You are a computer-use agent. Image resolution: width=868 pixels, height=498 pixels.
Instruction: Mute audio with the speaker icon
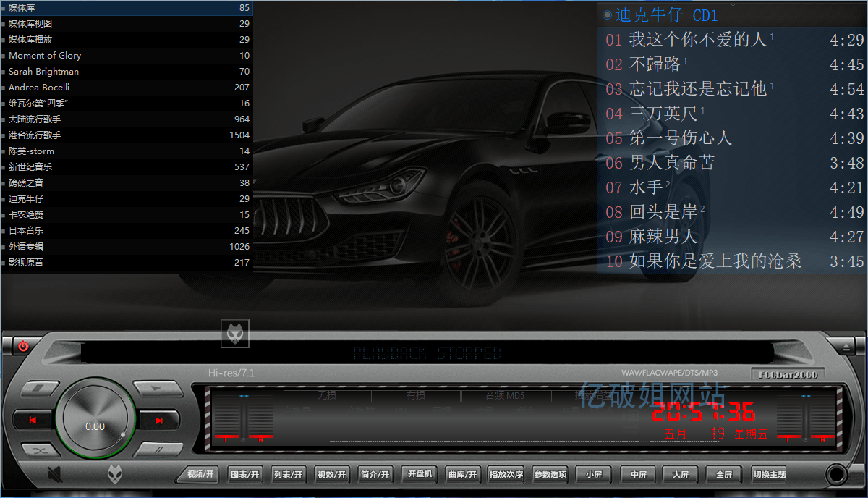coord(55,473)
